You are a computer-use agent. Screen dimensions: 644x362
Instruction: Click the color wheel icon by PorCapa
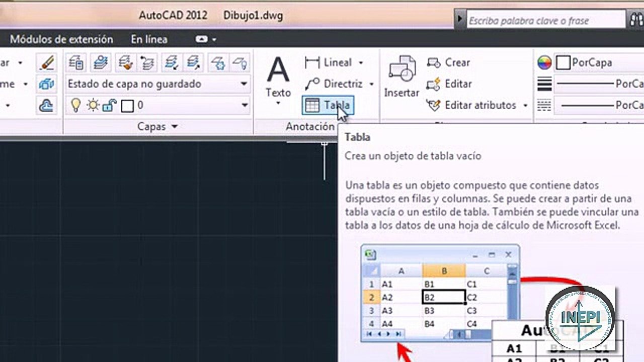tap(544, 63)
